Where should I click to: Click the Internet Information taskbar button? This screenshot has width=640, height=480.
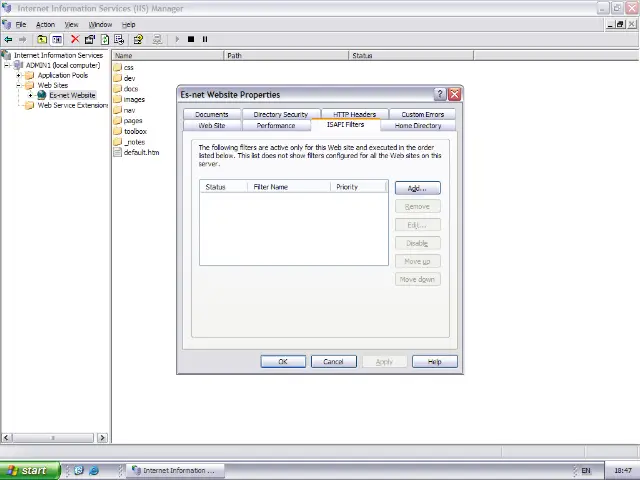pyautogui.click(x=174, y=471)
